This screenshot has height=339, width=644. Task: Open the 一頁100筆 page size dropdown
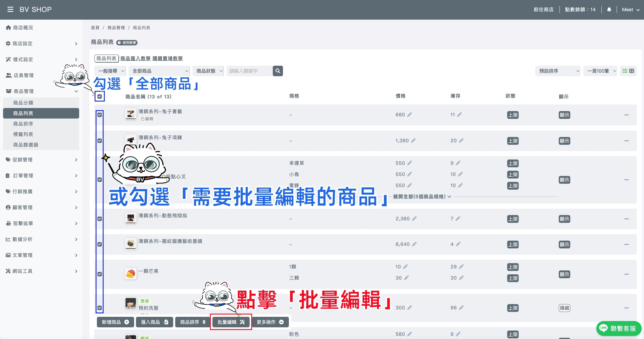[x=600, y=71]
